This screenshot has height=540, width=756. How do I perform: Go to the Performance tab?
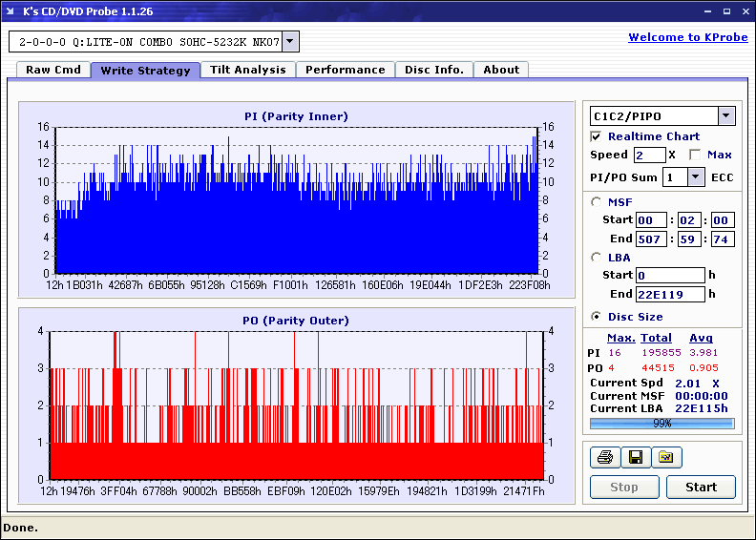click(345, 70)
